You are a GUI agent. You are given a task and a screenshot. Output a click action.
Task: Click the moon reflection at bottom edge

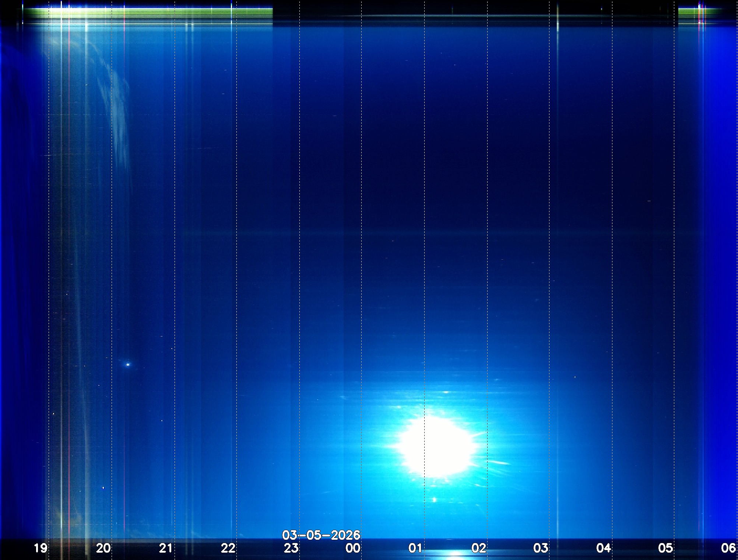tap(456, 553)
